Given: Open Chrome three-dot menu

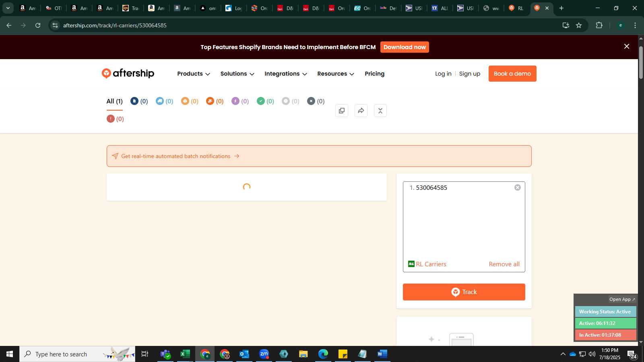Looking at the screenshot, I should [x=635, y=25].
